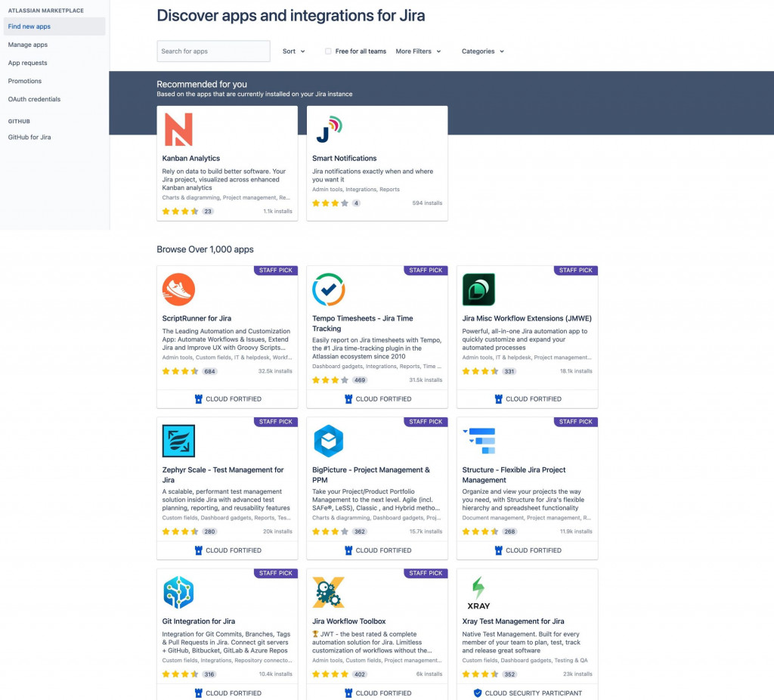Click the Jira Workflow Toolbox gears icon
This screenshot has width=774, height=700.
point(328,593)
